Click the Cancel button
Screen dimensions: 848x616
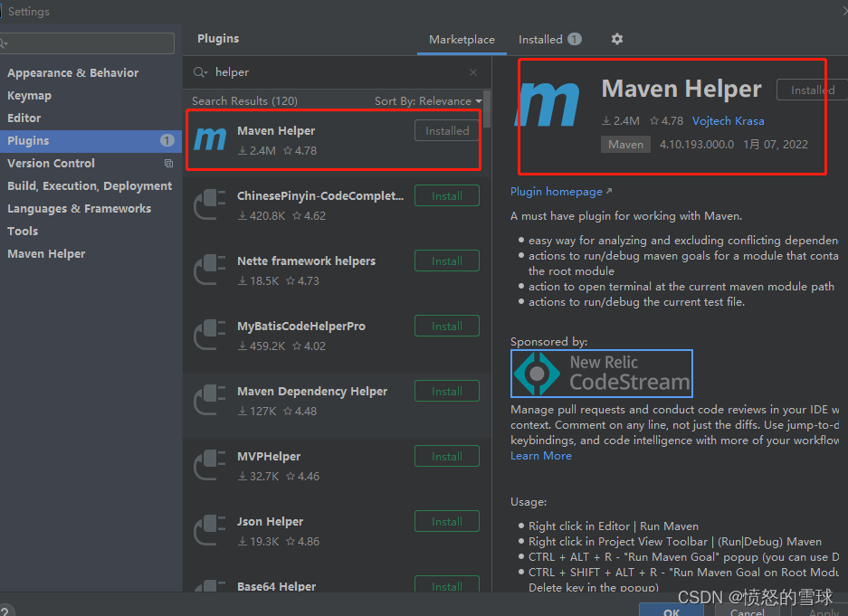tap(748, 611)
